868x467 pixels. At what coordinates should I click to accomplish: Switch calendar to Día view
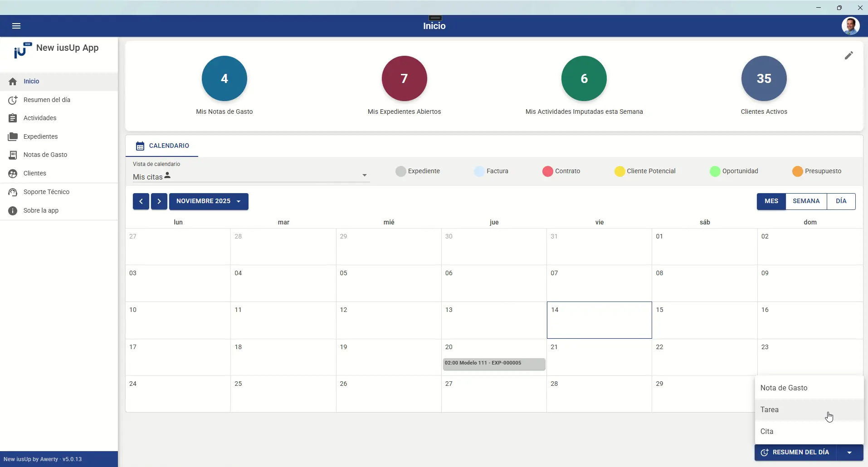coord(841,201)
